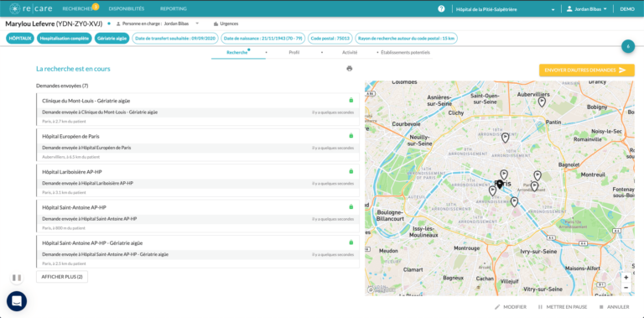Click Mettre en pause button
The image size is (644, 318).
[x=563, y=307]
